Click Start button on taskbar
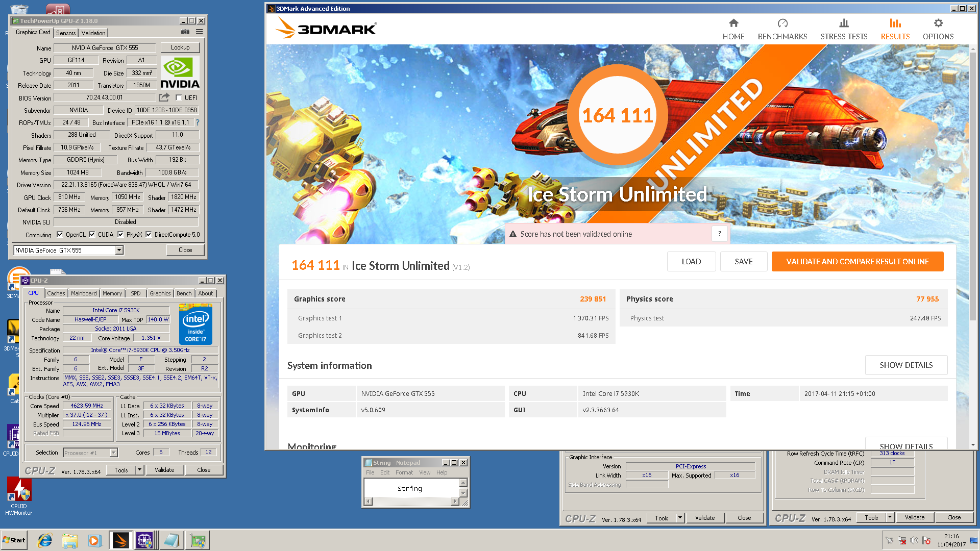The height and width of the screenshot is (551, 980). pyautogui.click(x=14, y=540)
